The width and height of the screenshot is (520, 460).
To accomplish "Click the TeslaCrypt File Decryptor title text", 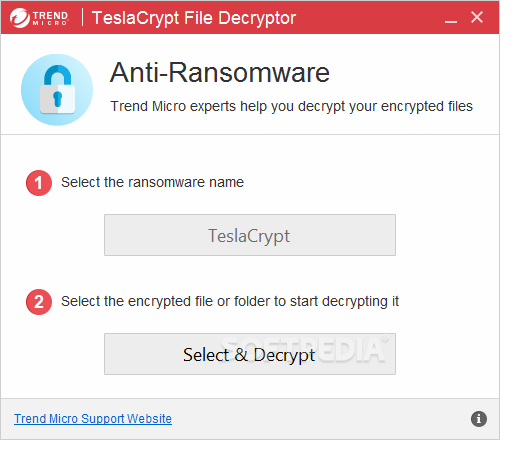I will pyautogui.click(x=194, y=18).
